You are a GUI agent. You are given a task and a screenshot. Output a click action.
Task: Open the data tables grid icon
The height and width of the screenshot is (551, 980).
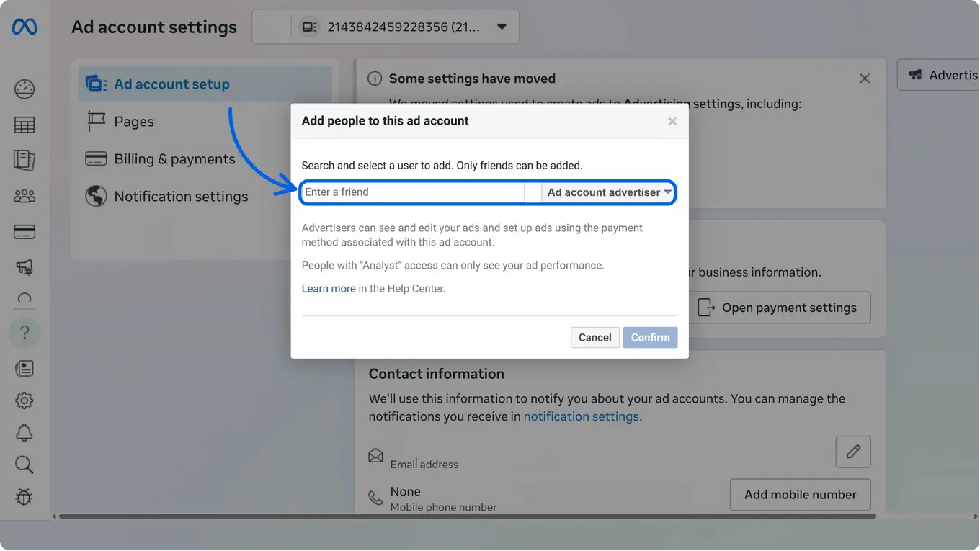[x=24, y=125]
